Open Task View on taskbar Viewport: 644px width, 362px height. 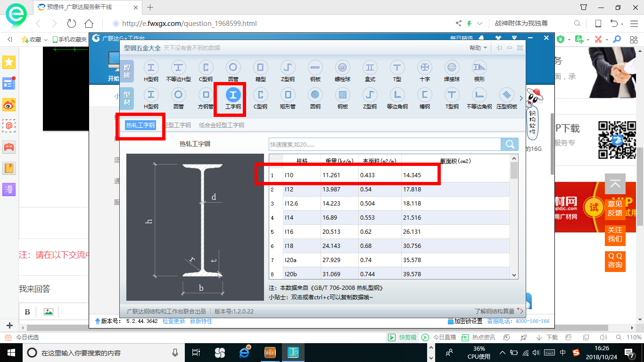pyautogui.click(x=196, y=353)
